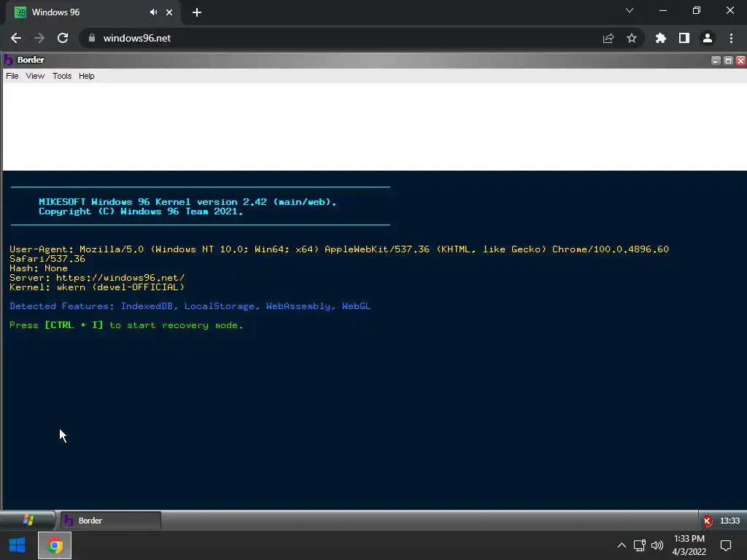Open Windows notification center
The height and width of the screenshot is (560, 747).
coord(726,545)
